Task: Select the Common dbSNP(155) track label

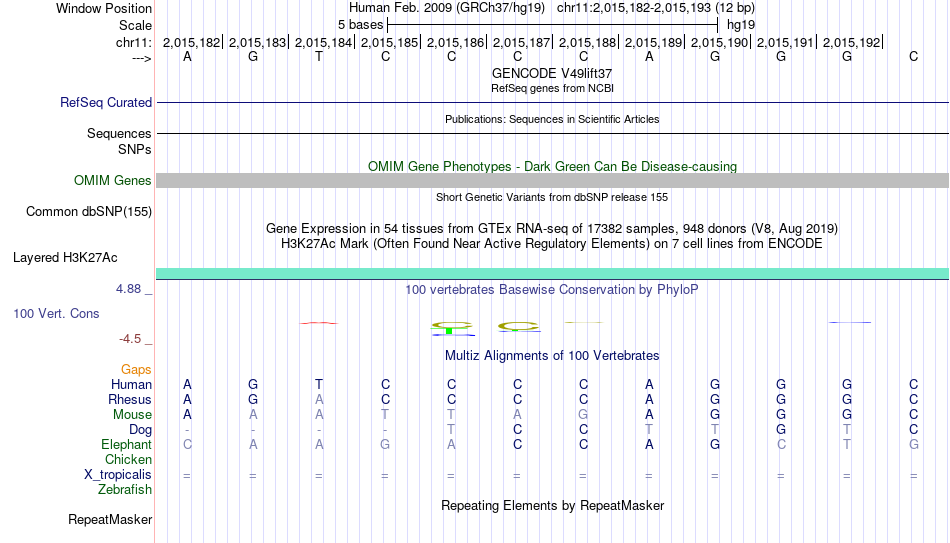Action: point(88,212)
